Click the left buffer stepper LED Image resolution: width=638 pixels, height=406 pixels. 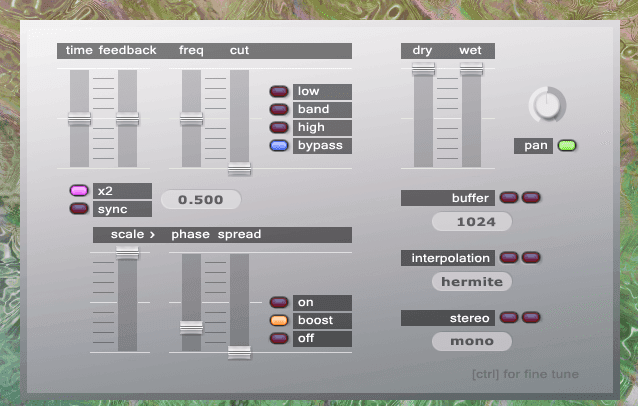coord(508,198)
